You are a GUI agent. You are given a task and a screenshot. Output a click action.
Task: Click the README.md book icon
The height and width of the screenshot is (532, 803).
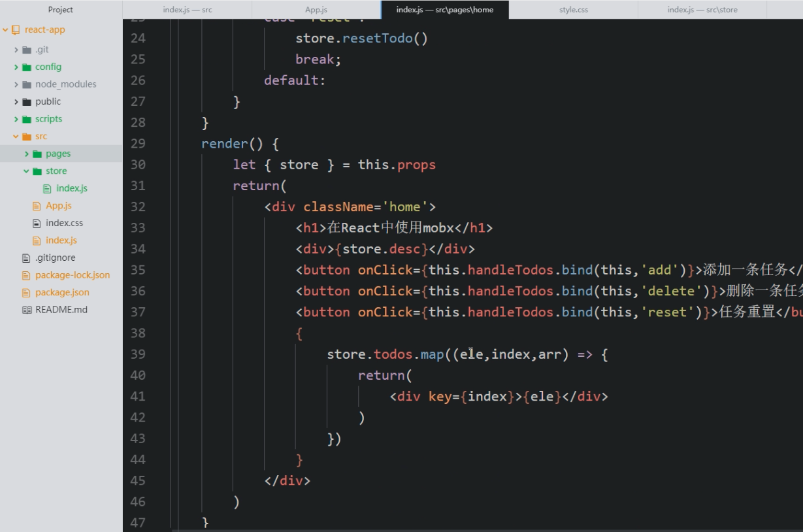[x=27, y=310]
